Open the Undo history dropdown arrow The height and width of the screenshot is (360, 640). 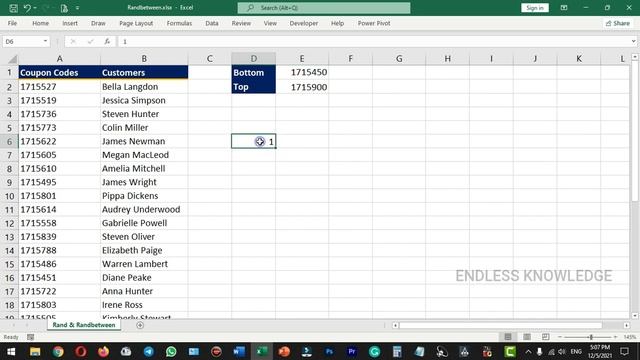[35, 8]
